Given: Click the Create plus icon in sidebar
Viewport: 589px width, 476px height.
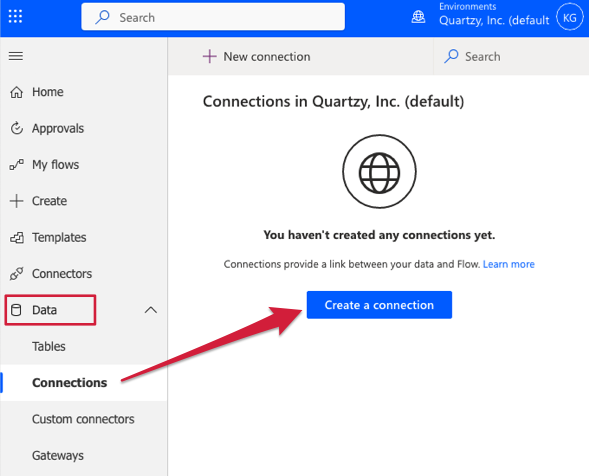Looking at the screenshot, I should [x=16, y=201].
